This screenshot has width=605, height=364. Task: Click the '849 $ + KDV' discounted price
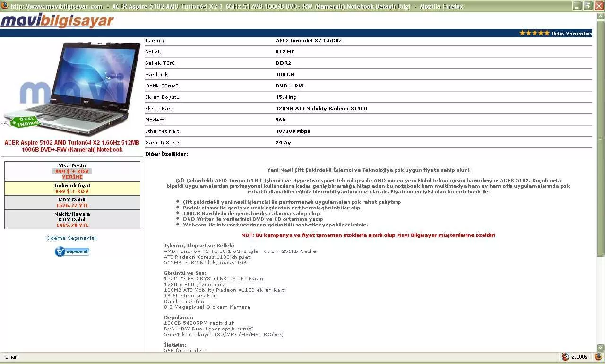tap(72, 191)
